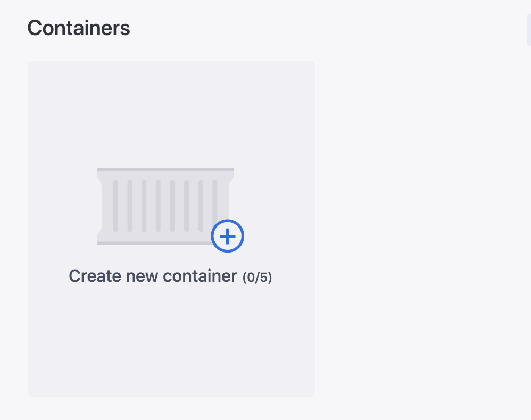This screenshot has height=420, width=531.
Task: Click the 'Create new container' label
Action: click(x=153, y=276)
